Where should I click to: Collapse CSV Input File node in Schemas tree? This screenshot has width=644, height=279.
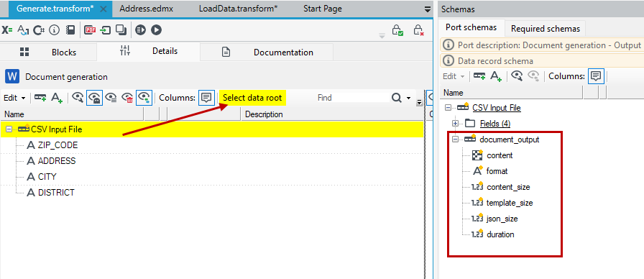coord(448,108)
